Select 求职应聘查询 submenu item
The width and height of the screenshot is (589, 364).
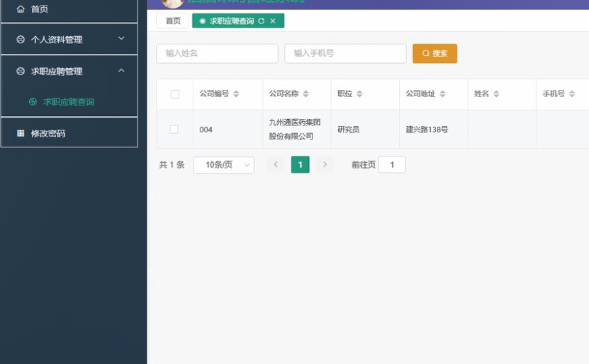(x=69, y=102)
